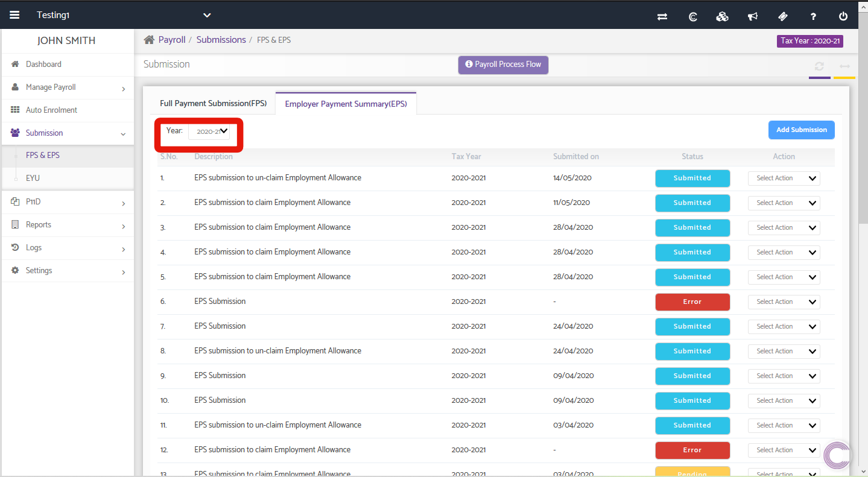Click JOHN SMITH name in sidebar
868x477 pixels.
66,41
